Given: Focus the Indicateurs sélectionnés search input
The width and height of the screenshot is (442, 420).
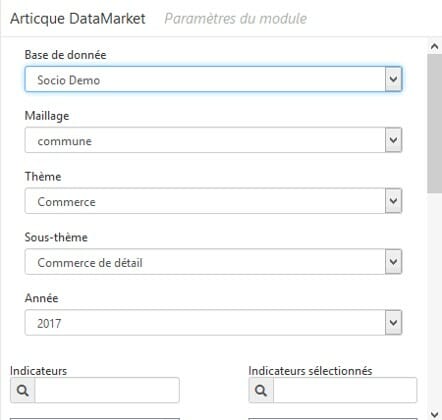Looking at the screenshot, I should [x=345, y=390].
